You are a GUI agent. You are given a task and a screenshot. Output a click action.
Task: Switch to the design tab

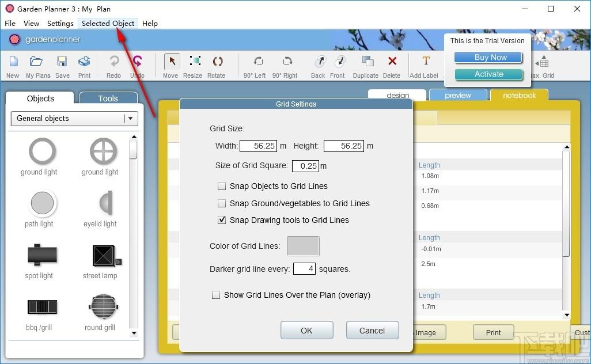pyautogui.click(x=397, y=96)
